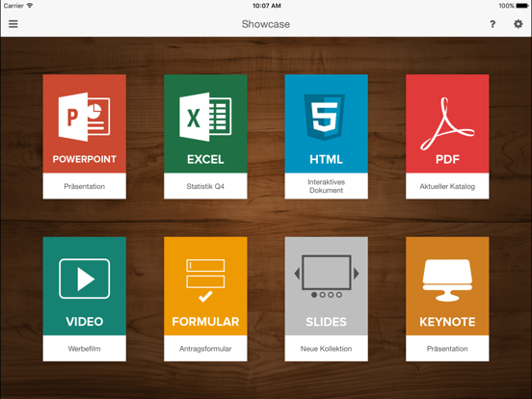
Task: Tap the video play icon
Action: click(84, 279)
